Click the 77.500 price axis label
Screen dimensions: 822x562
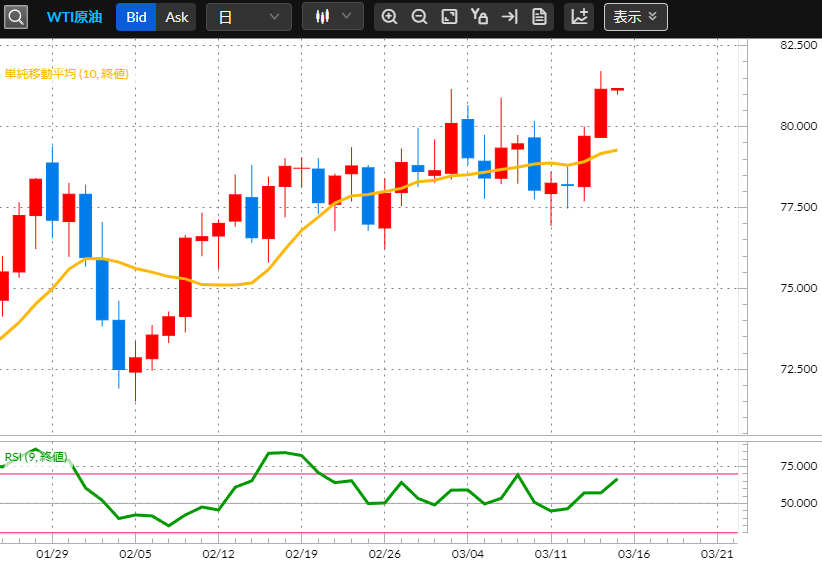[x=798, y=207]
